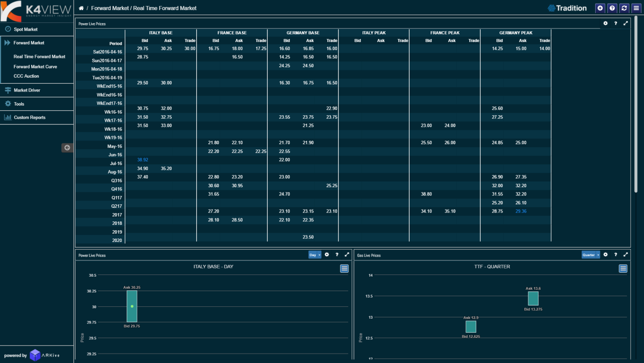Click the TTF - QUARTER chart title

coord(492,267)
